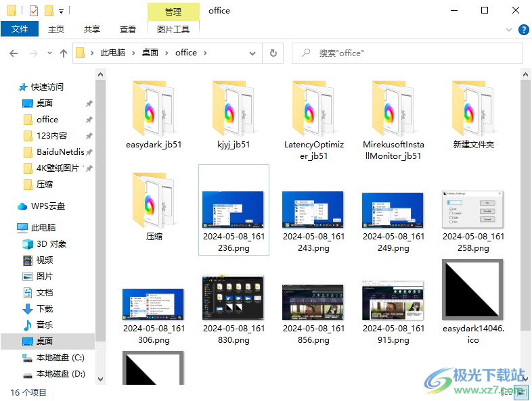Select 2024-05-08_161249.png thumbnail
532x401 pixels.
pos(393,210)
